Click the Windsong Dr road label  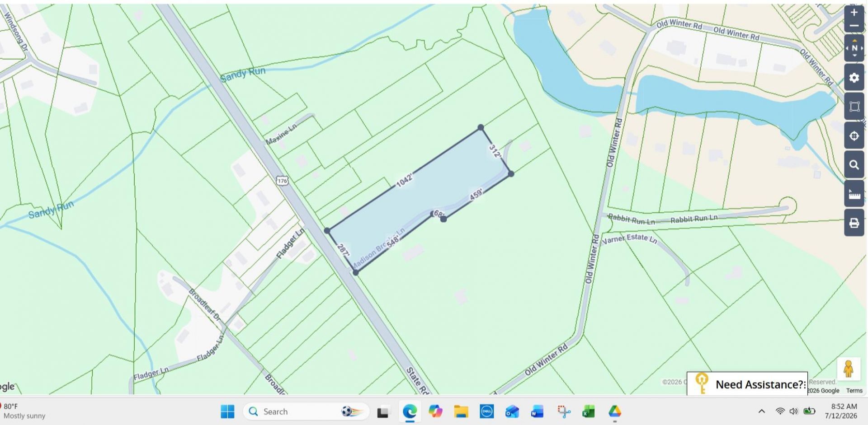point(16,31)
